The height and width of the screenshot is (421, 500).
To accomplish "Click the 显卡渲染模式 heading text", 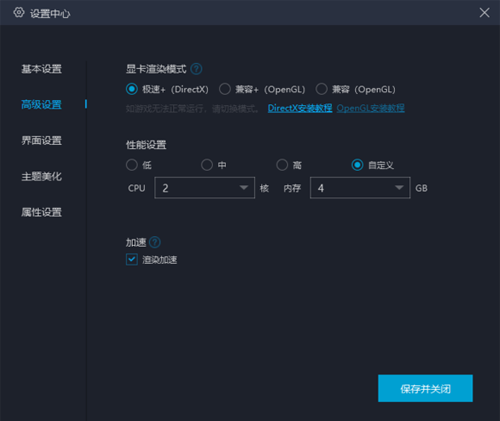I will tap(156, 69).
